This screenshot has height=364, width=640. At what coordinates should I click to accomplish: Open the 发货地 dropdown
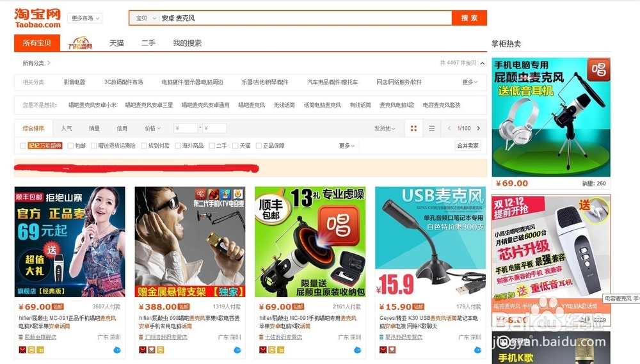(x=385, y=128)
